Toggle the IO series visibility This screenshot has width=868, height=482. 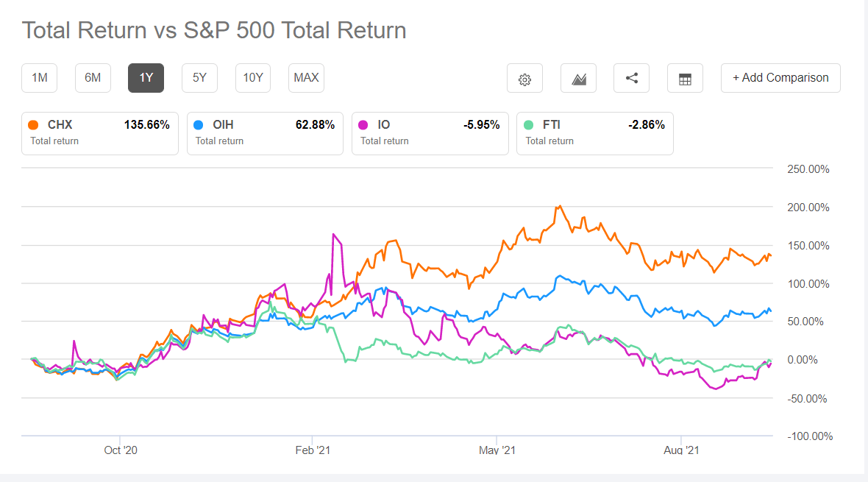[x=430, y=132]
